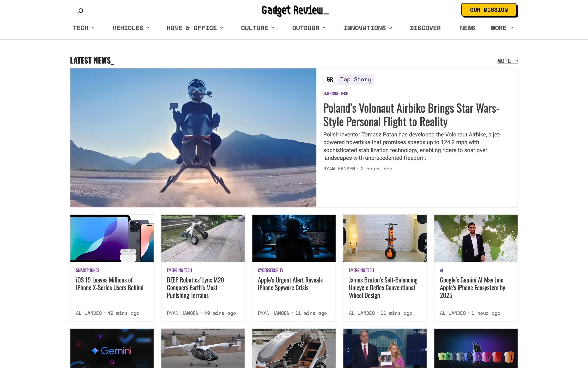Screen dimensions: 588x368
Task: Open the Volonaut Airbike headline
Action: click(x=411, y=115)
